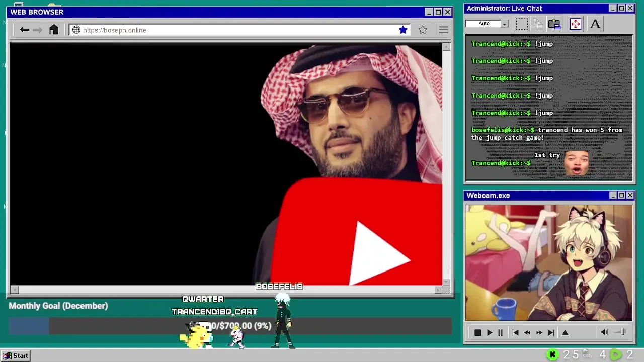This screenshot has height=362, width=644.
Task: Mute the Webcam.exe speaker icon
Action: click(605, 332)
